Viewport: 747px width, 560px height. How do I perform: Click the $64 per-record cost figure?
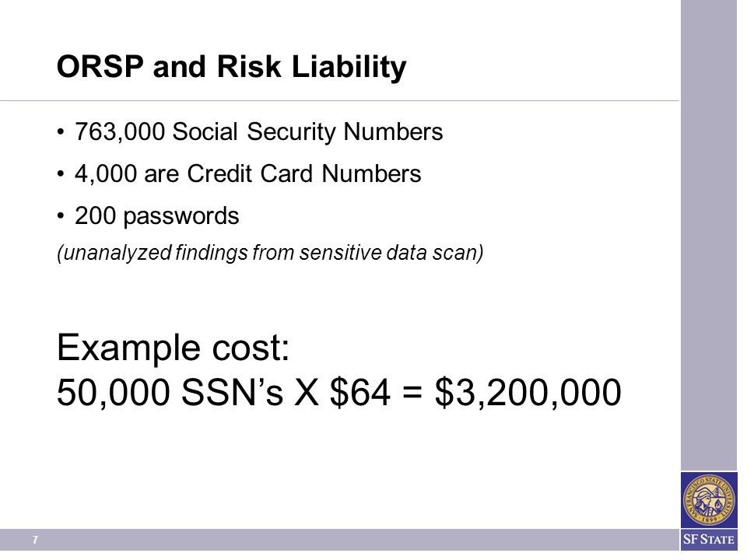pyautogui.click(x=360, y=392)
